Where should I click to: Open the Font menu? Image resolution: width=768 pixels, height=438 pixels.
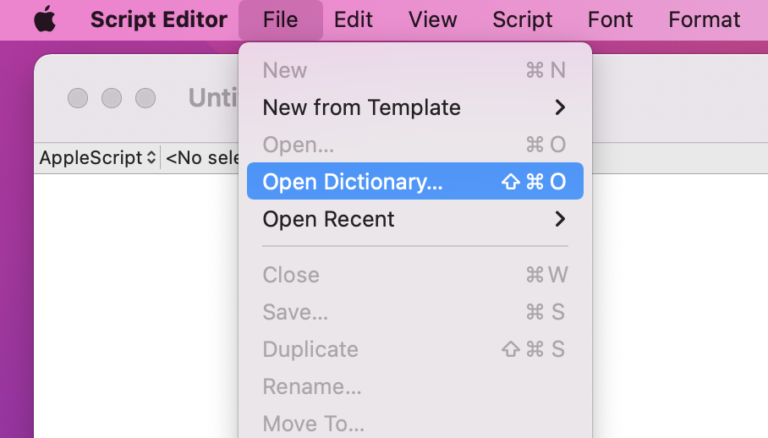tap(610, 20)
